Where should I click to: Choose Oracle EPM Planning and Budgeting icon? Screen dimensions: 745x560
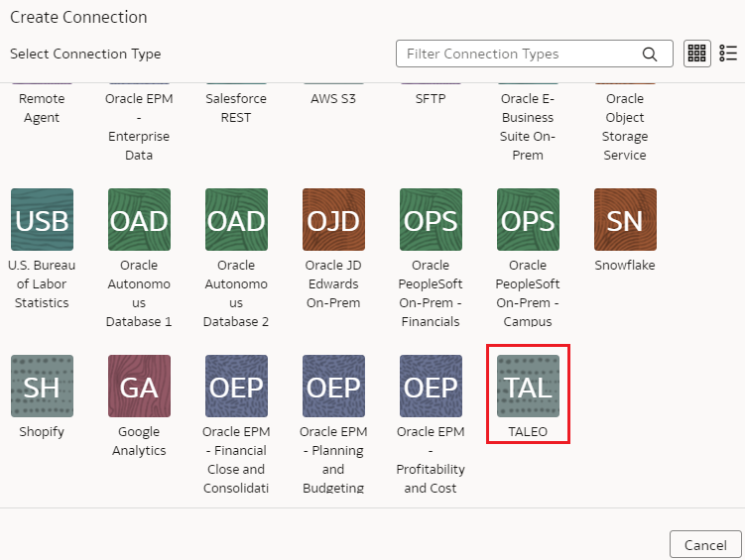point(333,386)
